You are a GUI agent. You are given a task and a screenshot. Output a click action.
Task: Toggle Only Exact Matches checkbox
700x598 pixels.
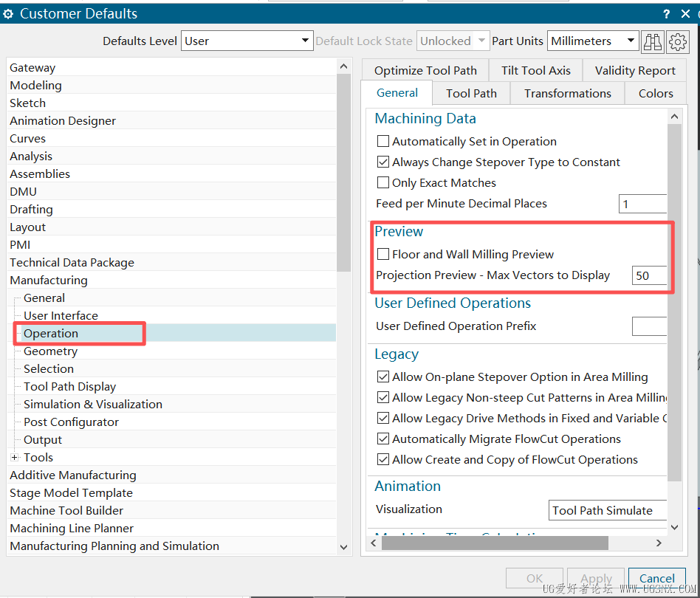[x=383, y=183]
